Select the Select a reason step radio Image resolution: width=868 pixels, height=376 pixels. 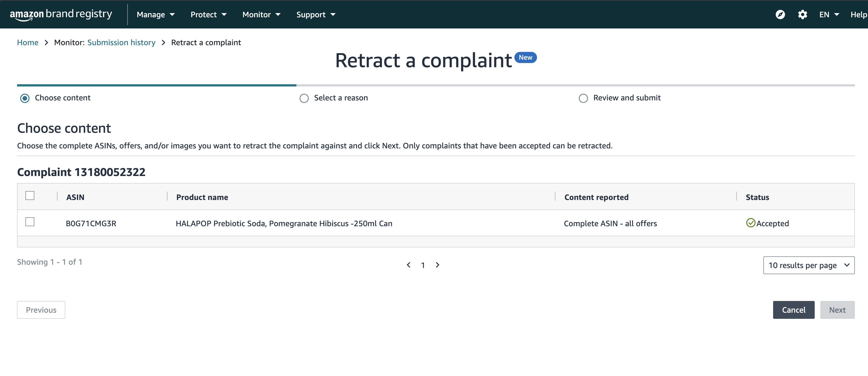tap(304, 98)
